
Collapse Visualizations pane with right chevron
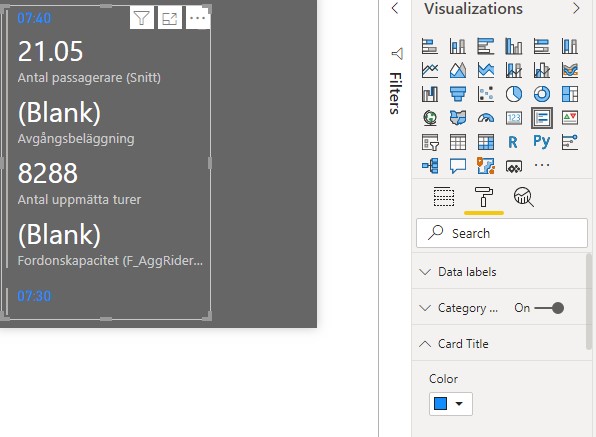coord(576,8)
